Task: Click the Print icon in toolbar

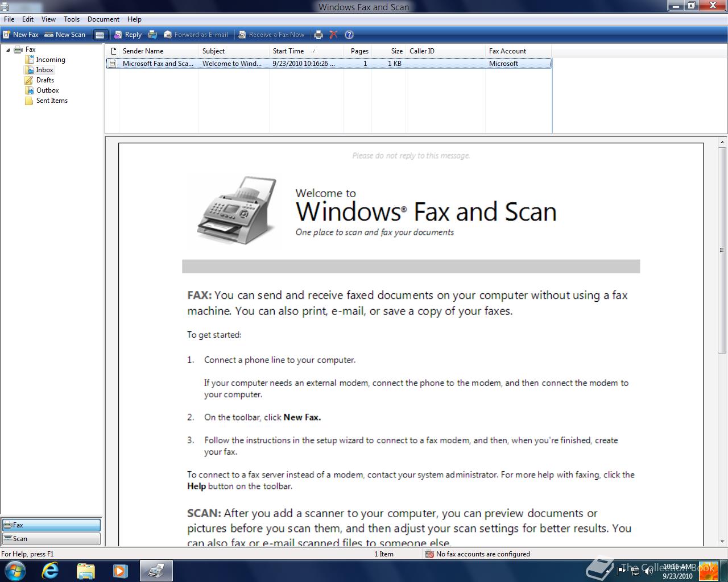Action: coord(318,35)
